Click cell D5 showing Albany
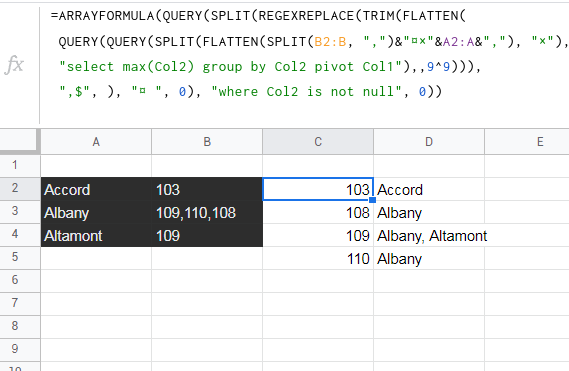The height and width of the screenshot is (371, 569). (429, 258)
